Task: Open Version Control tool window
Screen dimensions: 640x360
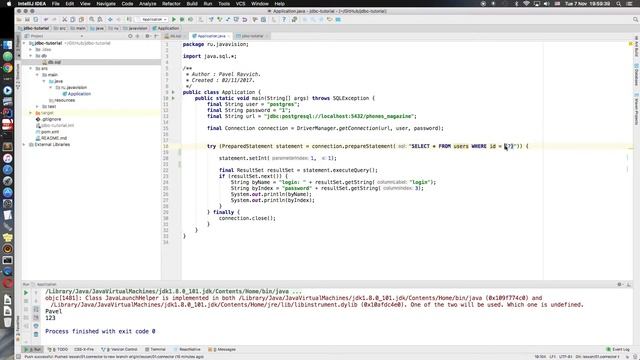Action: click(120, 349)
